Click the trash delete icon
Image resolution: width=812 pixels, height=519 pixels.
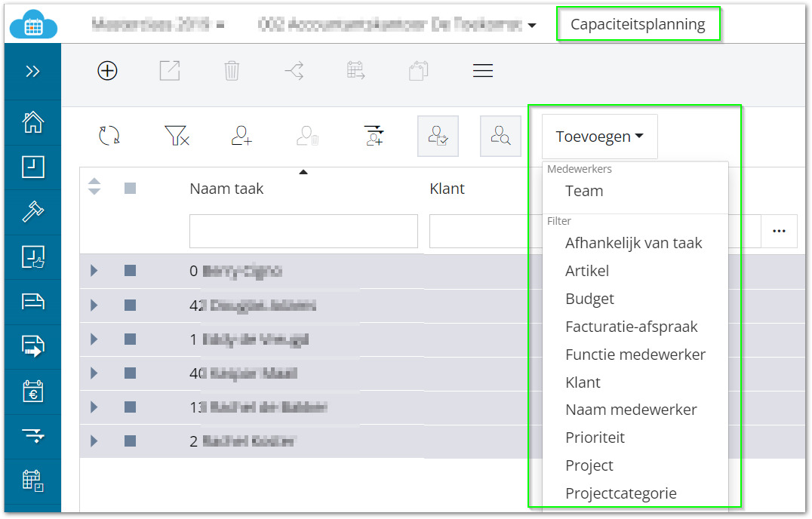(232, 70)
